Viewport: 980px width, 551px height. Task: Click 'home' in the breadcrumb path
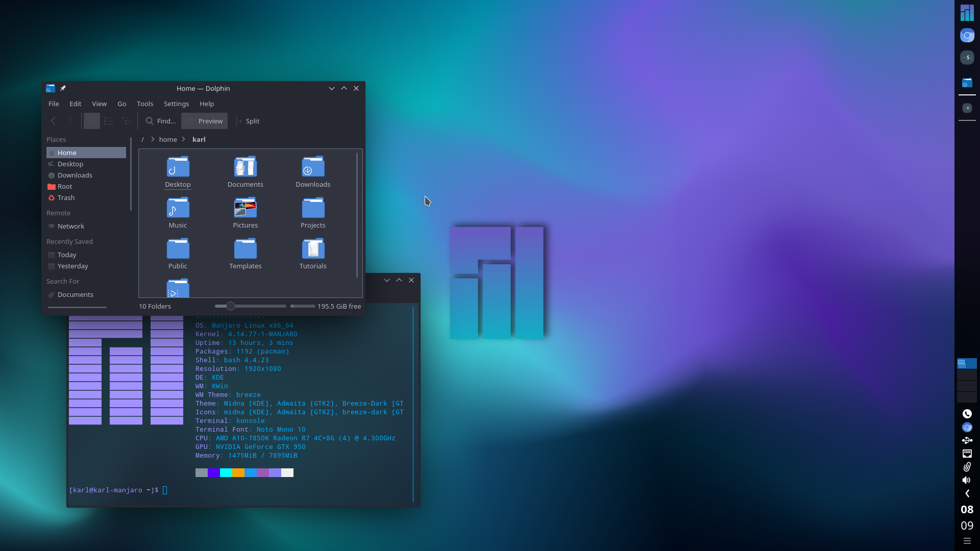pyautogui.click(x=168, y=139)
